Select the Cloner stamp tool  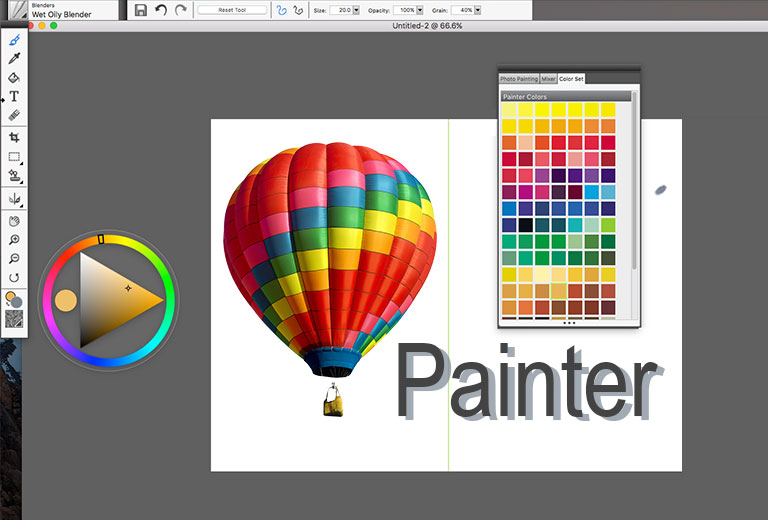(x=14, y=175)
